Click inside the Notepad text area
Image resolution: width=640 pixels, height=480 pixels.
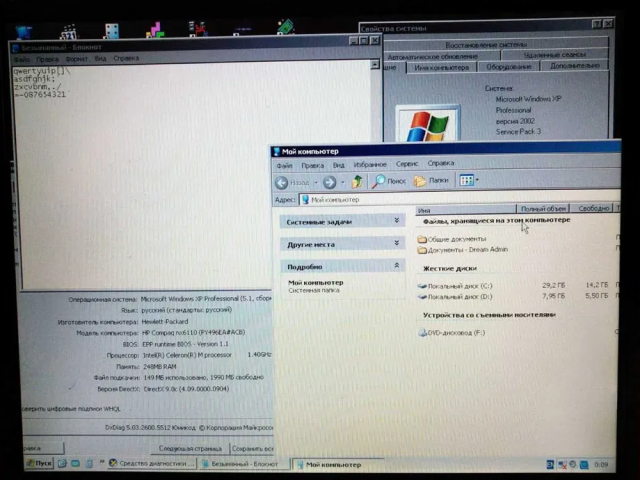click(x=192, y=176)
